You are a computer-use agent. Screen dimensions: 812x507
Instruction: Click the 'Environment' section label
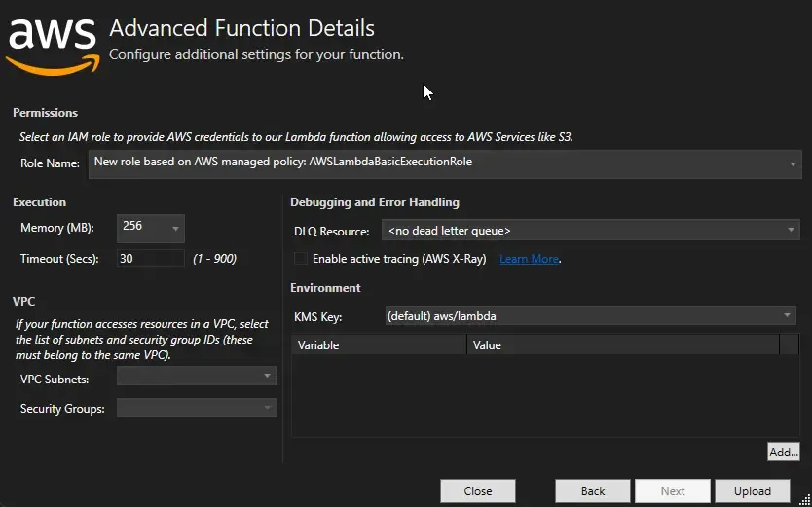[x=326, y=288]
